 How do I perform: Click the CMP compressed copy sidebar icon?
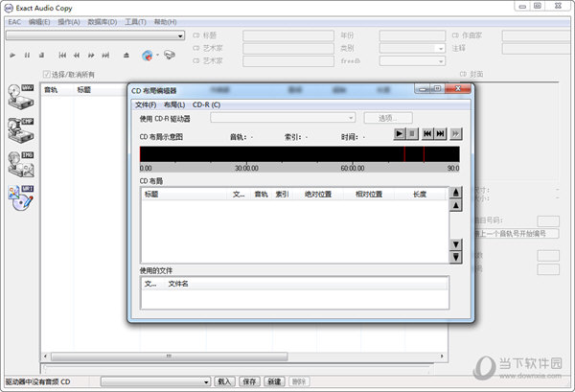pyautogui.click(x=21, y=130)
